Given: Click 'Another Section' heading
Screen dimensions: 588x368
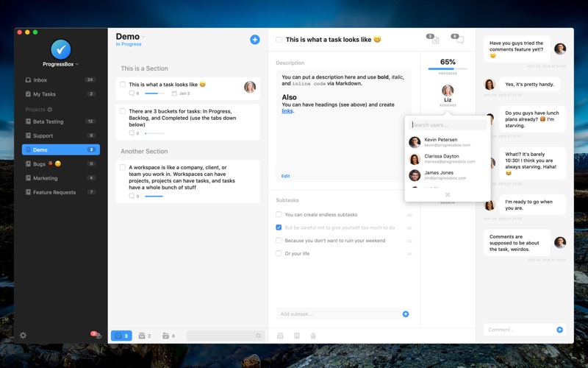Looking at the screenshot, I should point(144,152).
